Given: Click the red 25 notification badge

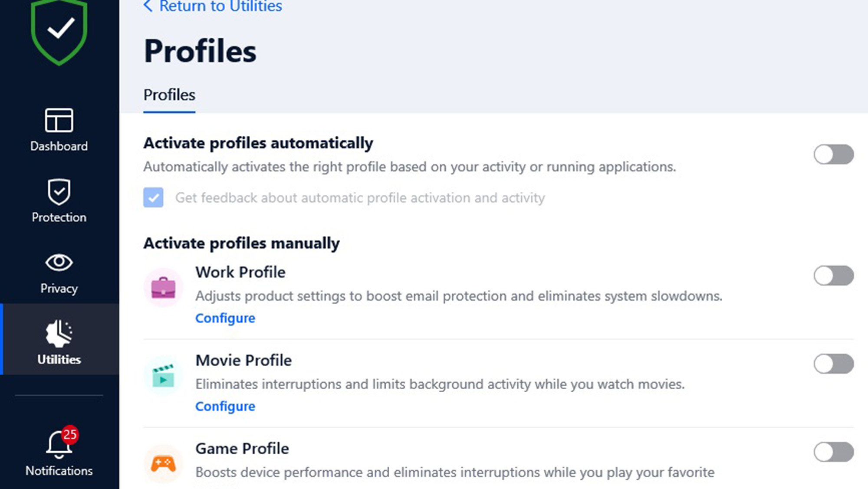Looking at the screenshot, I should coord(70,434).
